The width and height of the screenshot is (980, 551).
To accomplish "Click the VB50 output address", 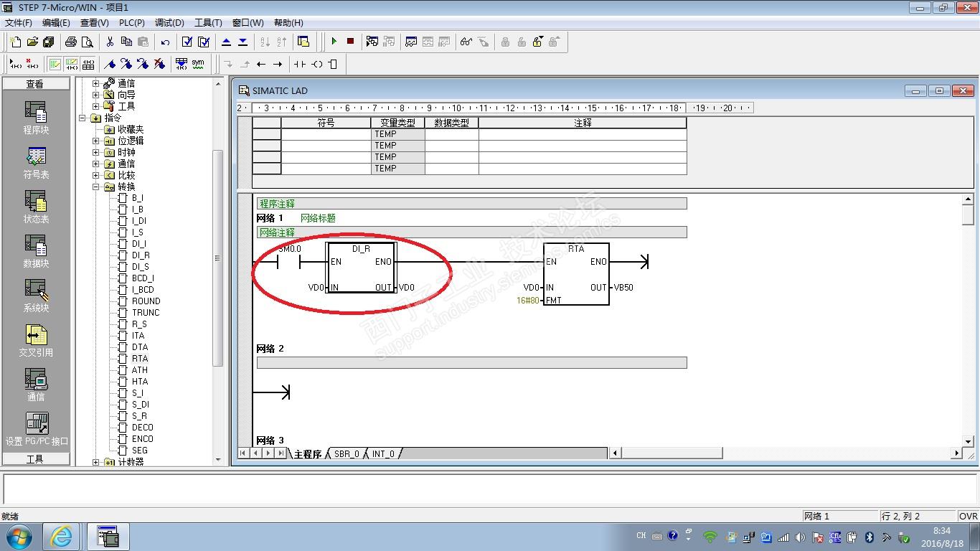I will [623, 288].
